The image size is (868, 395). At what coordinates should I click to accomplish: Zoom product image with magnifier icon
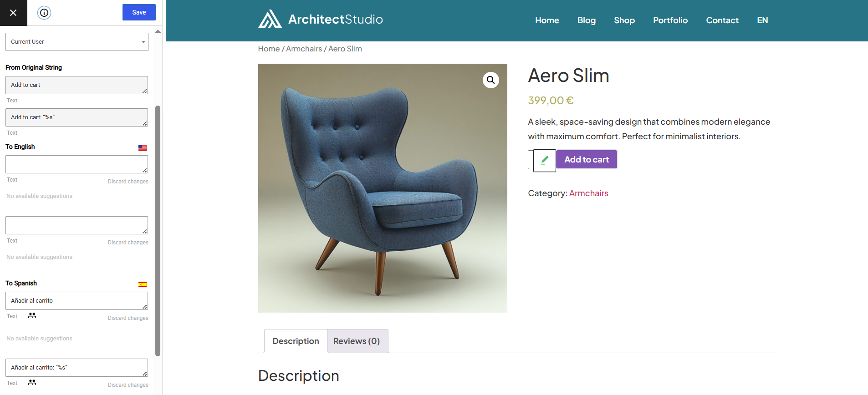[490, 80]
